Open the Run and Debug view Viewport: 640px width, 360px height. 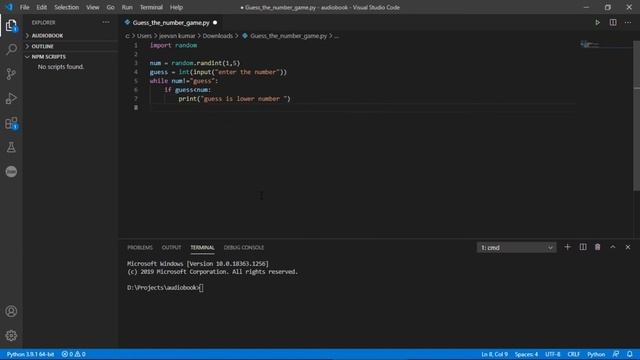tap(11, 98)
